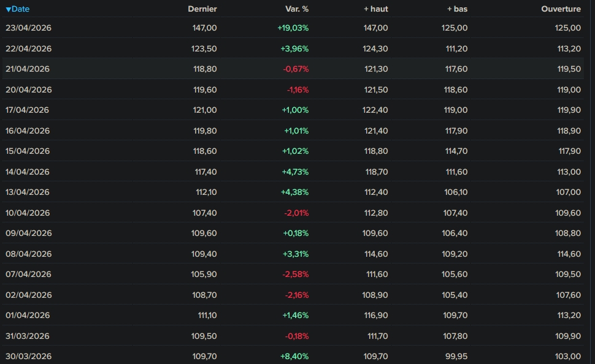The width and height of the screenshot is (595, 364).
Task: Select the 22/04/2026 date cell
Action: point(28,48)
